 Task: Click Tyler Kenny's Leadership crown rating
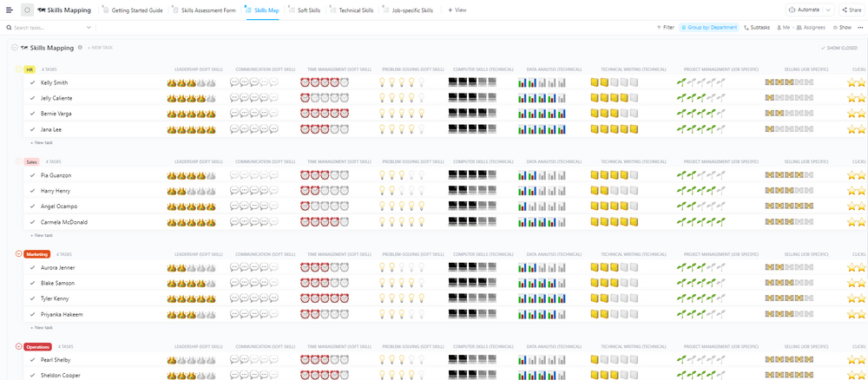click(190, 298)
